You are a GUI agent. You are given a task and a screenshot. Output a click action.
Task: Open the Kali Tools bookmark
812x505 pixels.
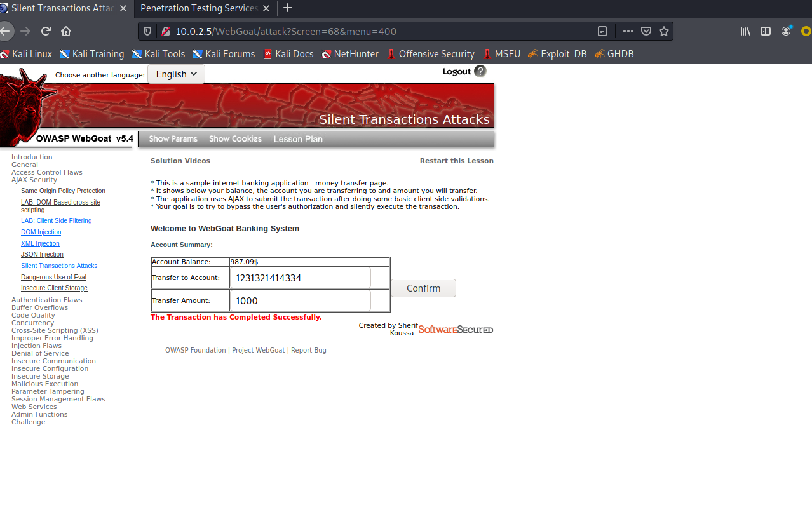158,54
